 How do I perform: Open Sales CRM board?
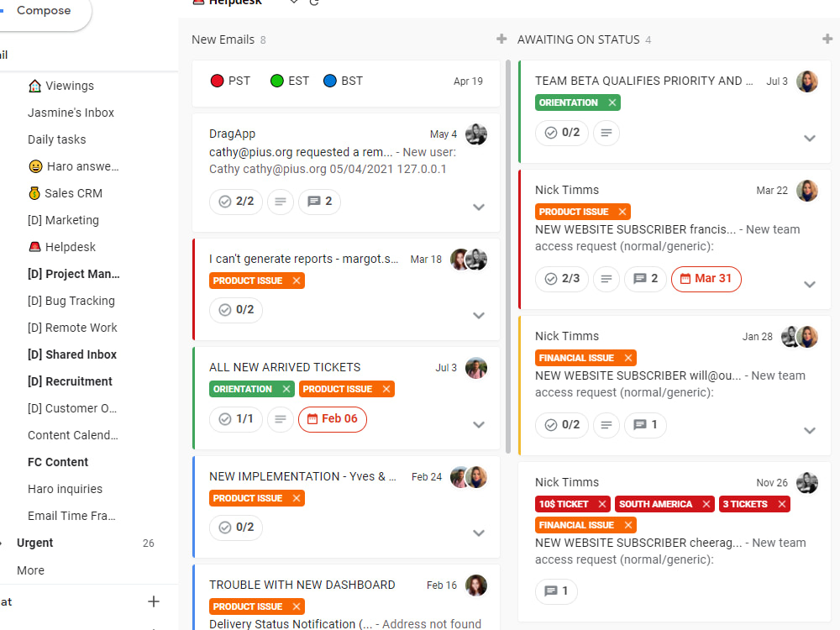coord(66,193)
